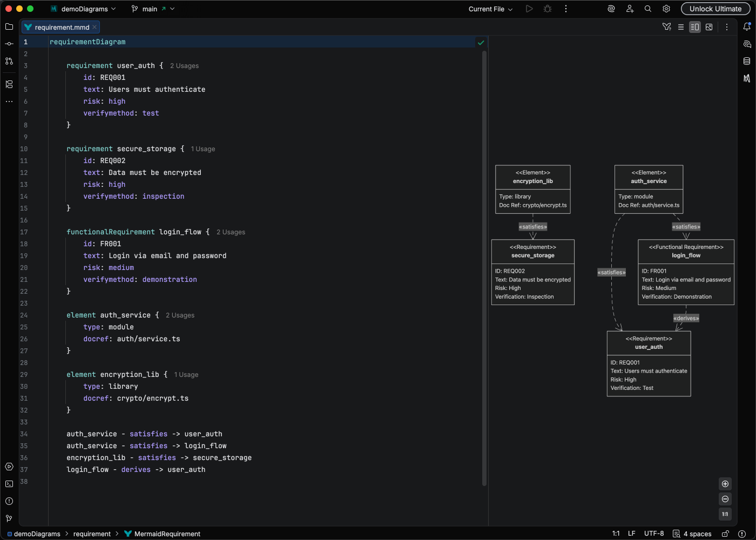Click the UTF-8 encoding in status bar
The height and width of the screenshot is (540, 756).
pos(654,534)
